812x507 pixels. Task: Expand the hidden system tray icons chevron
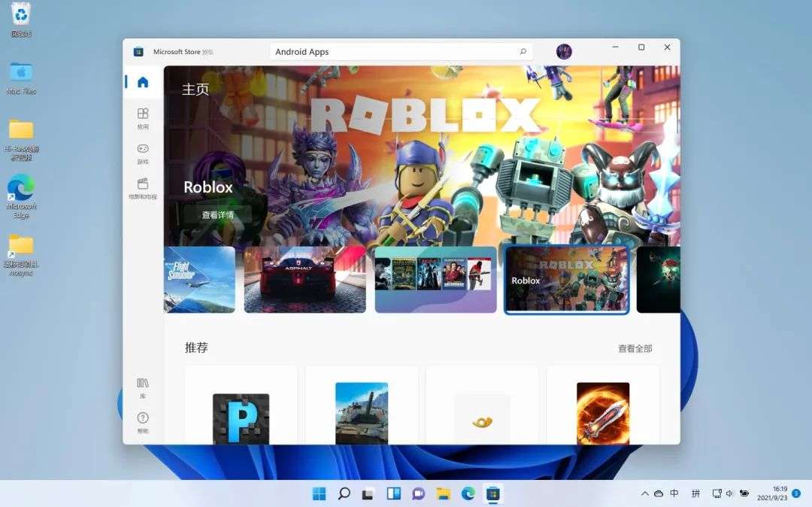point(645,493)
